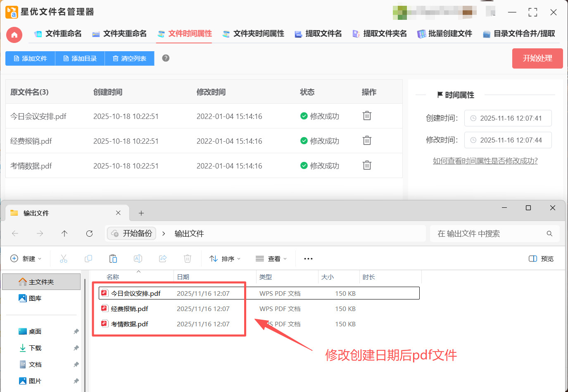Open 下载 in navigation pane
Screen dimensions: 568x392
[30, 348]
